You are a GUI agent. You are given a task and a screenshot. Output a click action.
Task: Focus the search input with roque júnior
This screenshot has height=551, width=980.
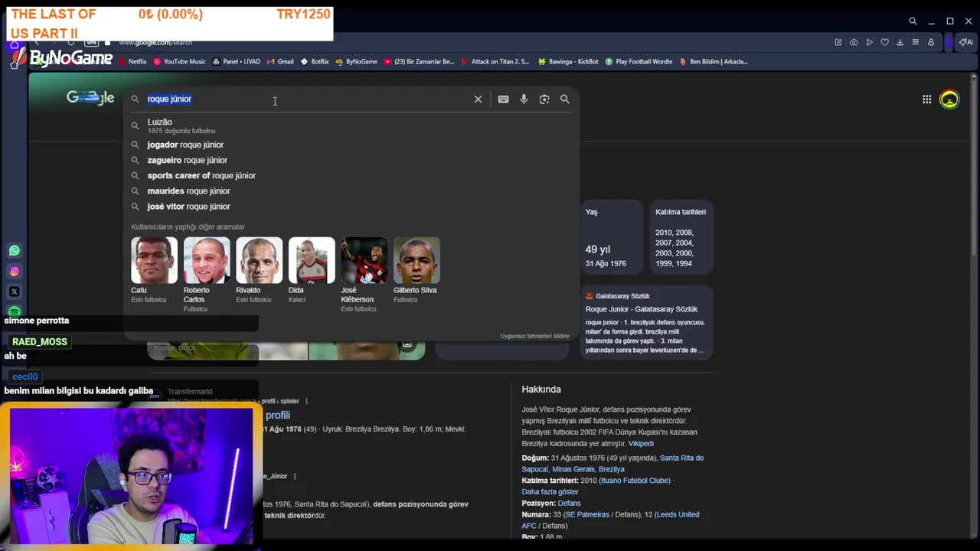[306, 99]
